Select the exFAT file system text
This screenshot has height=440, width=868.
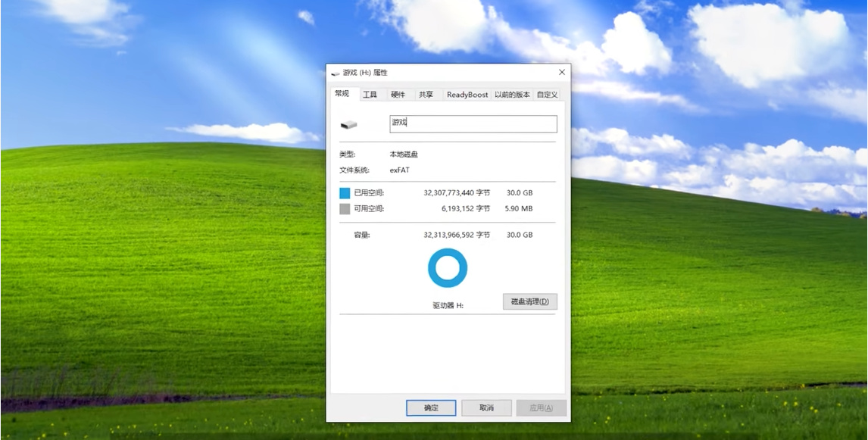click(x=400, y=170)
